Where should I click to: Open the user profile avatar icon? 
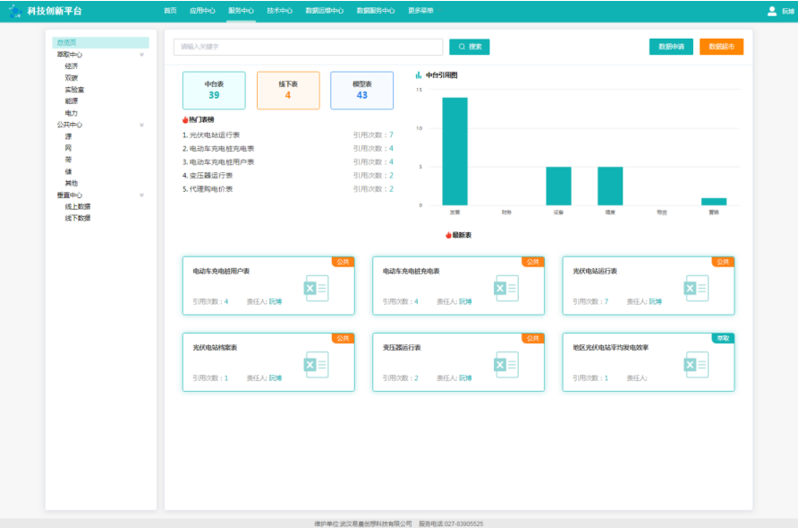coord(771,11)
